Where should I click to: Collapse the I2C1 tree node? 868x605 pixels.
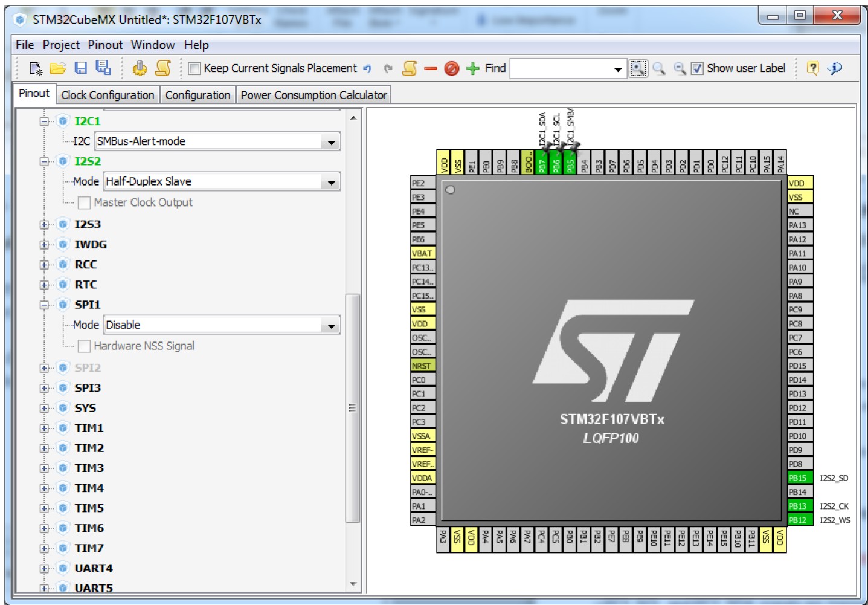(44, 121)
